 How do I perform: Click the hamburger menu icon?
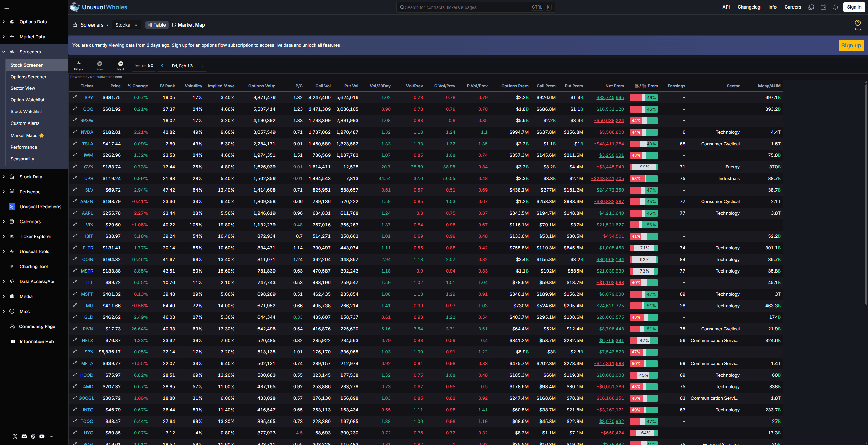click(7, 7)
